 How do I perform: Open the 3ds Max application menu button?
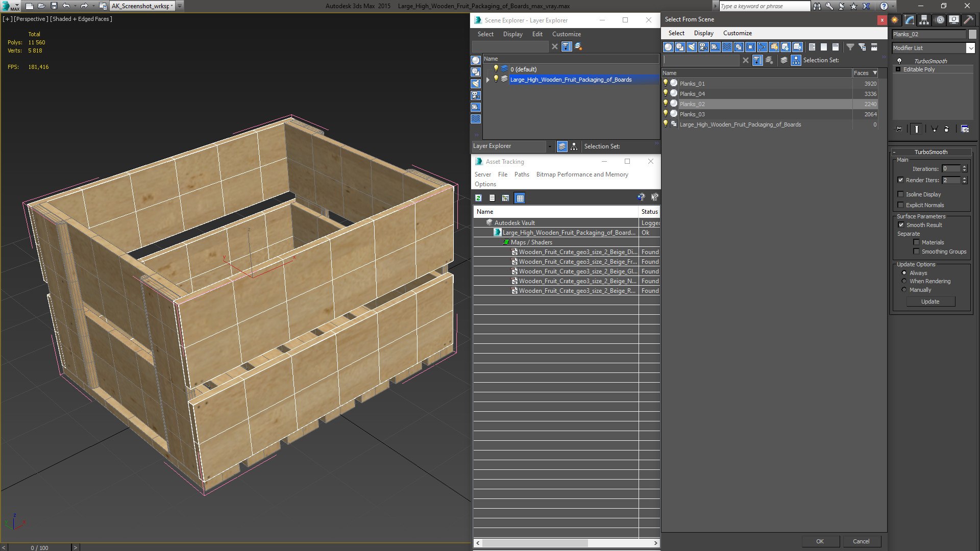coord(10,6)
